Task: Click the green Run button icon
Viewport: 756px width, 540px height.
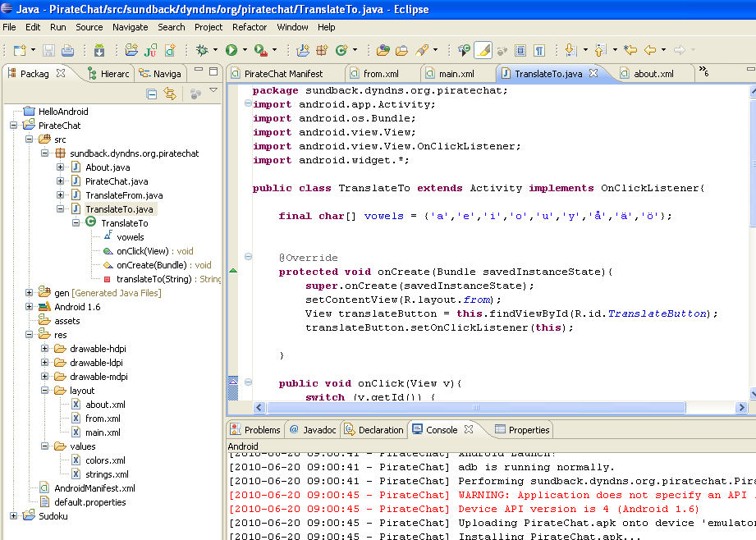Action: (x=231, y=50)
